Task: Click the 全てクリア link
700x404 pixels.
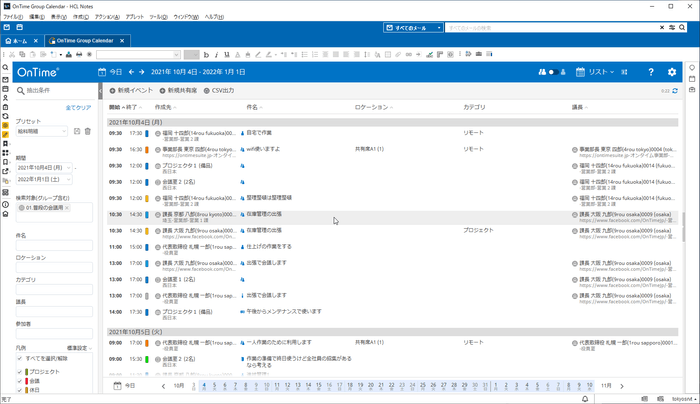Action: tap(78, 106)
